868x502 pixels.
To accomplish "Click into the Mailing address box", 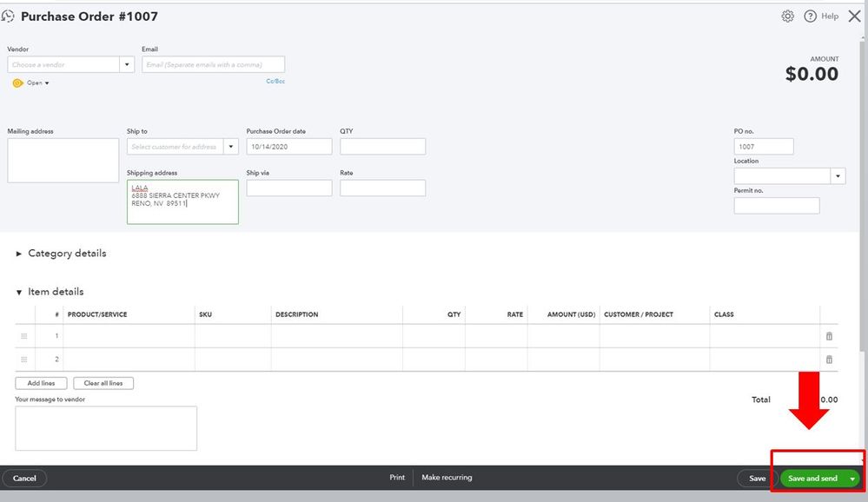I will [63, 161].
